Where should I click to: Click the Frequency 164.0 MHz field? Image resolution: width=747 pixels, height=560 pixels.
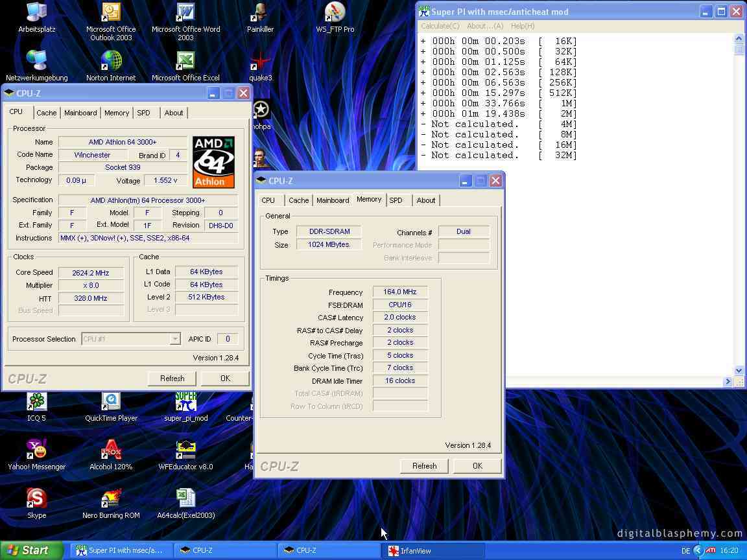[x=399, y=292]
